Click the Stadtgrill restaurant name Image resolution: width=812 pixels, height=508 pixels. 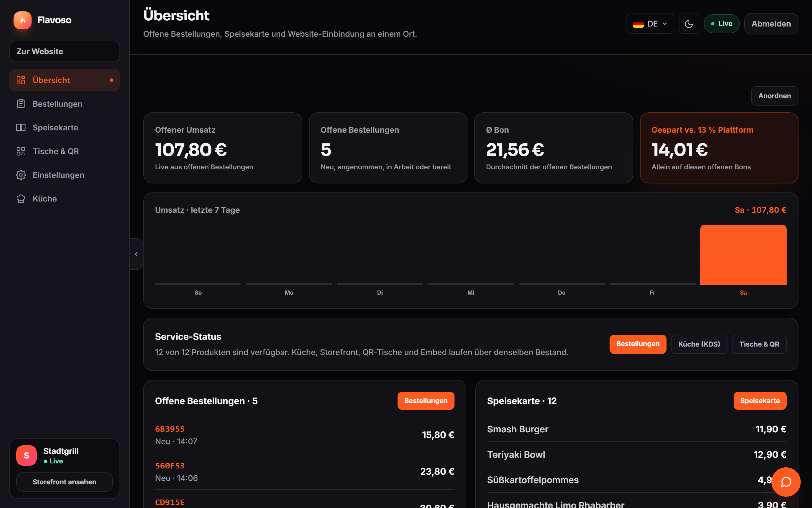(x=61, y=451)
